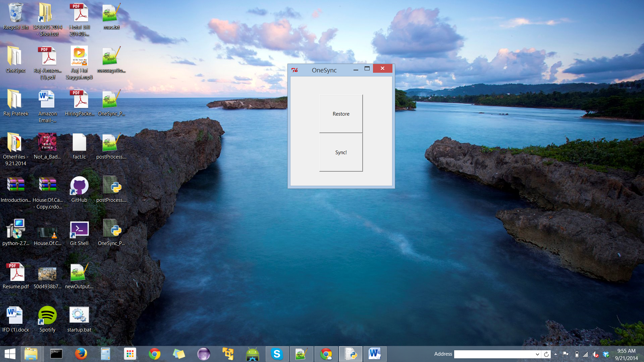Click the Address bar refresh button

click(x=546, y=354)
